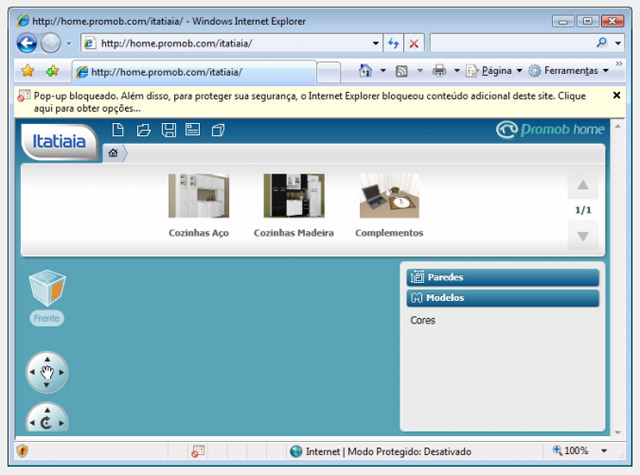The height and width of the screenshot is (475, 640).
Task: Open project via the folder icon
Action: click(143, 130)
